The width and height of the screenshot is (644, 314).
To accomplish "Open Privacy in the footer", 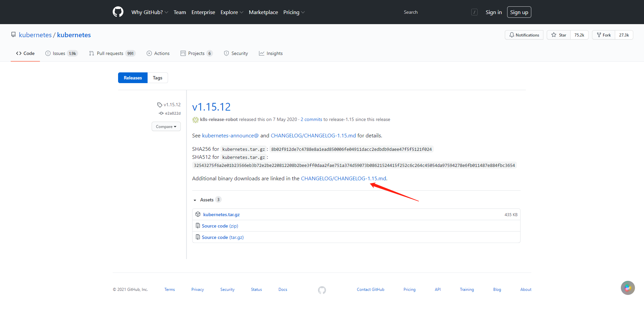I will [x=198, y=290].
